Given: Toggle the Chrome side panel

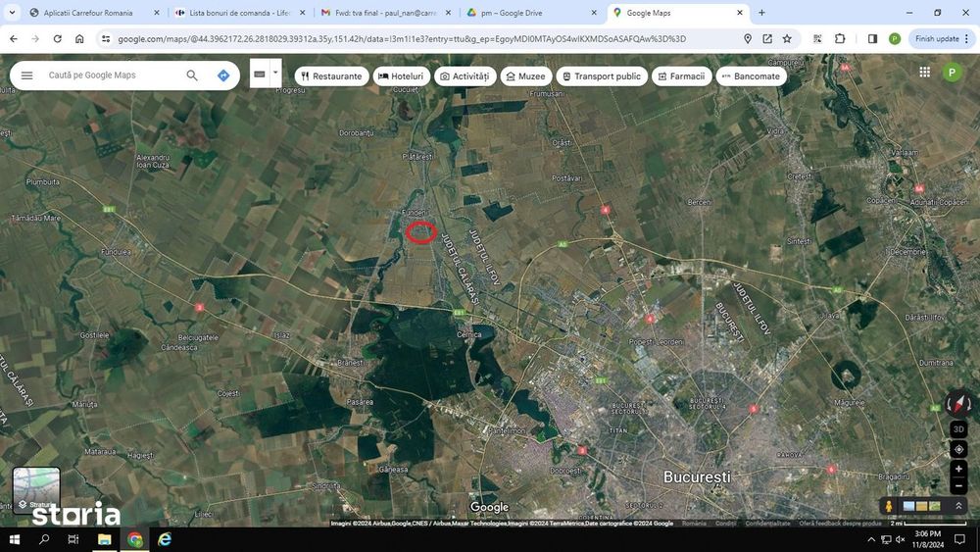Looking at the screenshot, I should pyautogui.click(x=872, y=39).
